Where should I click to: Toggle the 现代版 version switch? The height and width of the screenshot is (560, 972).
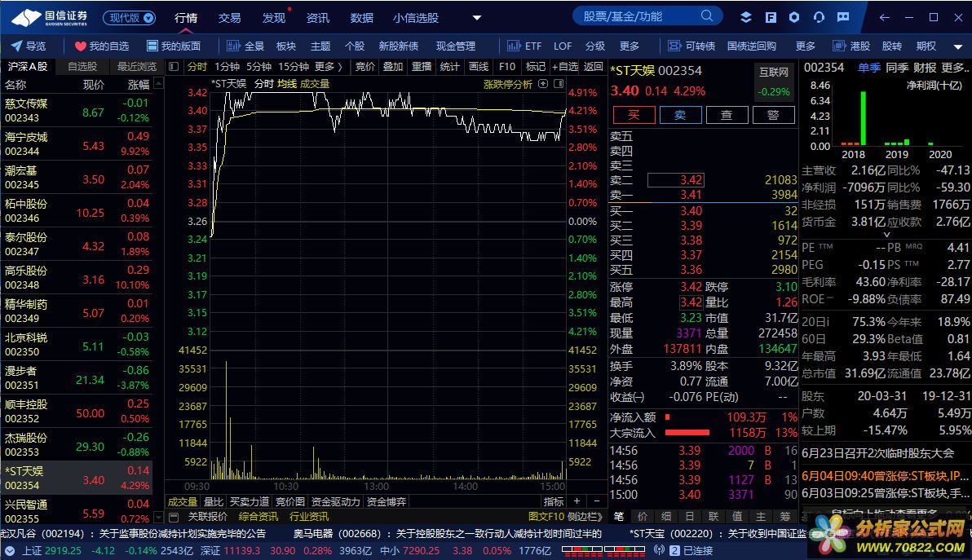click(129, 18)
